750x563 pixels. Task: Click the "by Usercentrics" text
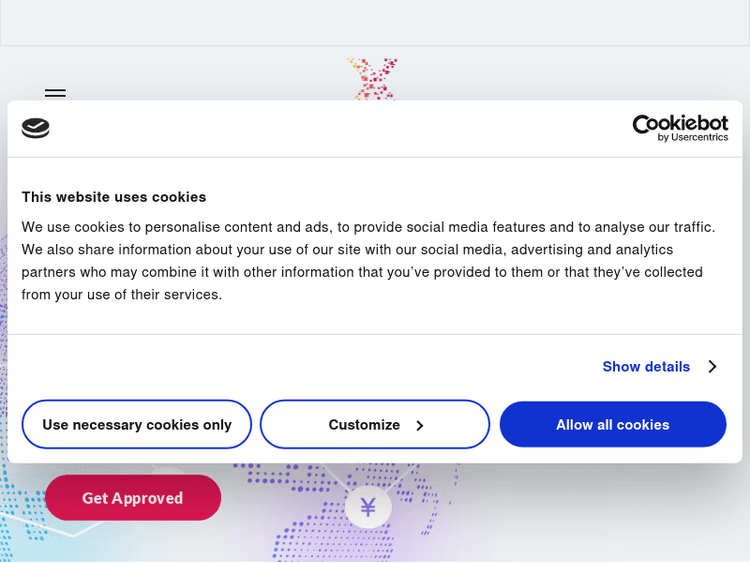[693, 137]
